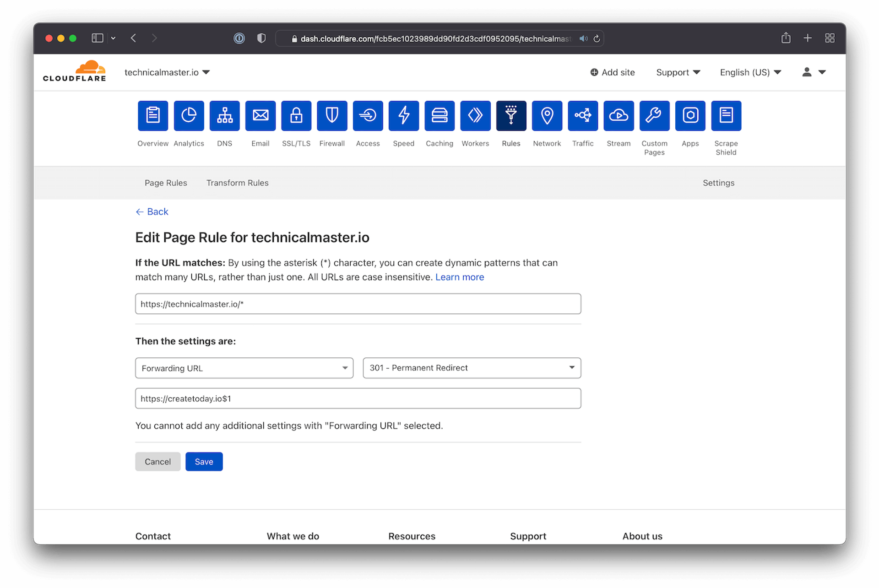Switch to the Page Rules tab

(x=166, y=183)
